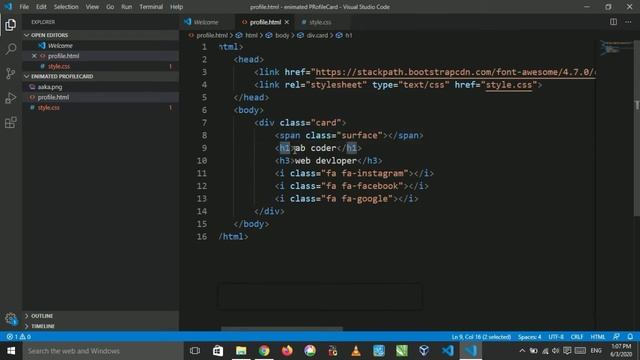Open the Explorer view in activity bar

[11, 25]
